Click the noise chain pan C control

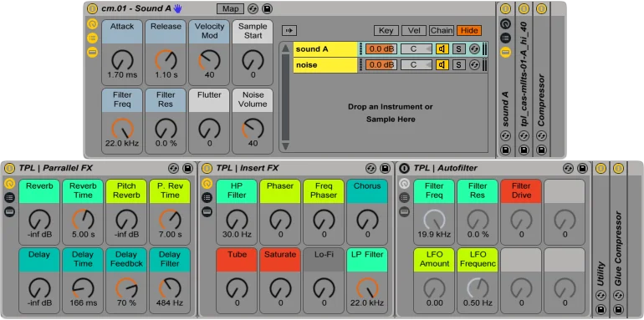[x=417, y=65]
